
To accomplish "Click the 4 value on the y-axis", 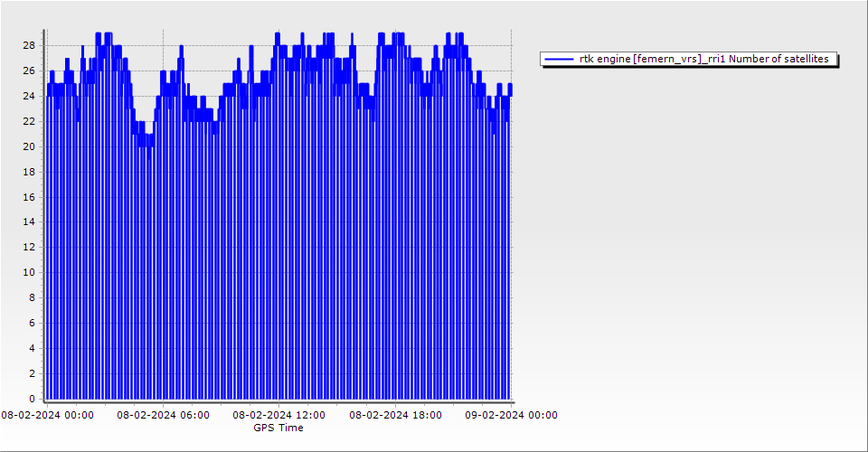I will (32, 348).
